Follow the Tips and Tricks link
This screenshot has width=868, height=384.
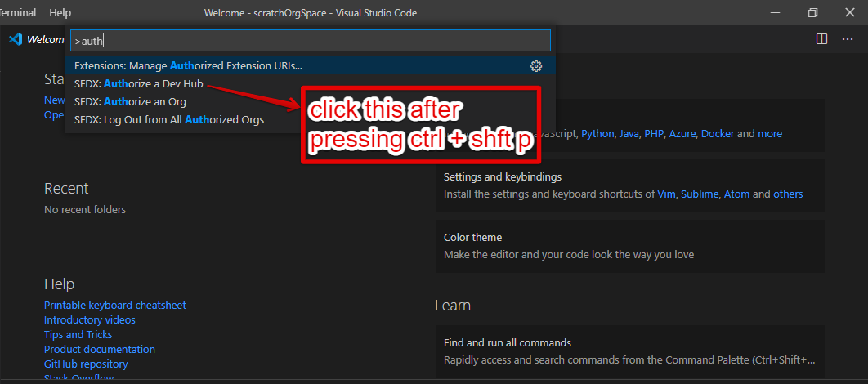pos(78,334)
